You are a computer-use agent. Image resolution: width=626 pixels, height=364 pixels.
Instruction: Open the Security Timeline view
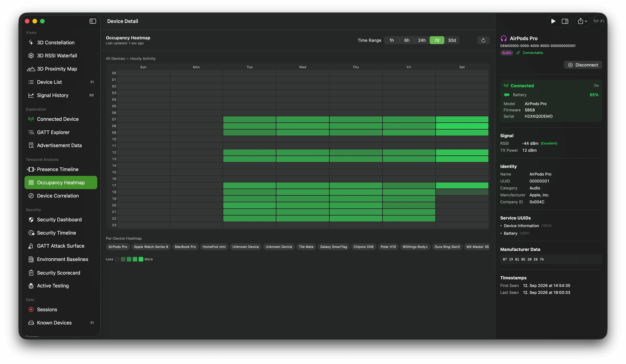[61, 233]
